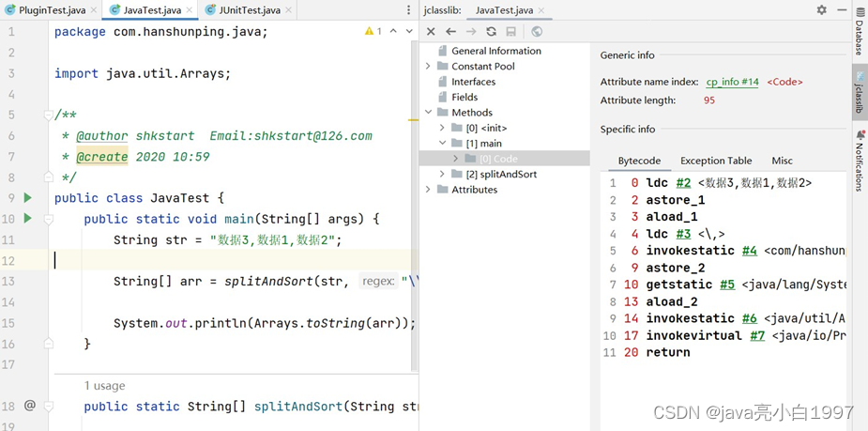Click the regex: parameter hint
Image resolution: width=868 pixels, height=431 pixels.
(379, 282)
